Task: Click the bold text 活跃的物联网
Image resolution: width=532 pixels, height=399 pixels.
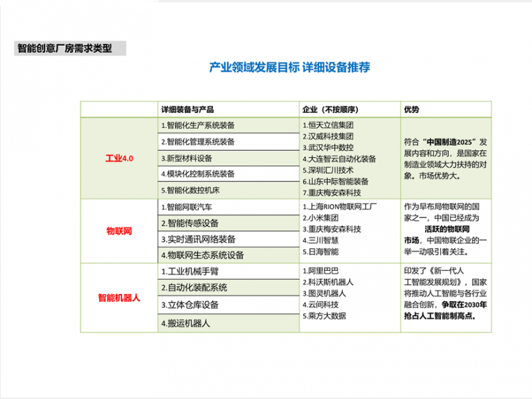Action: coord(447,229)
